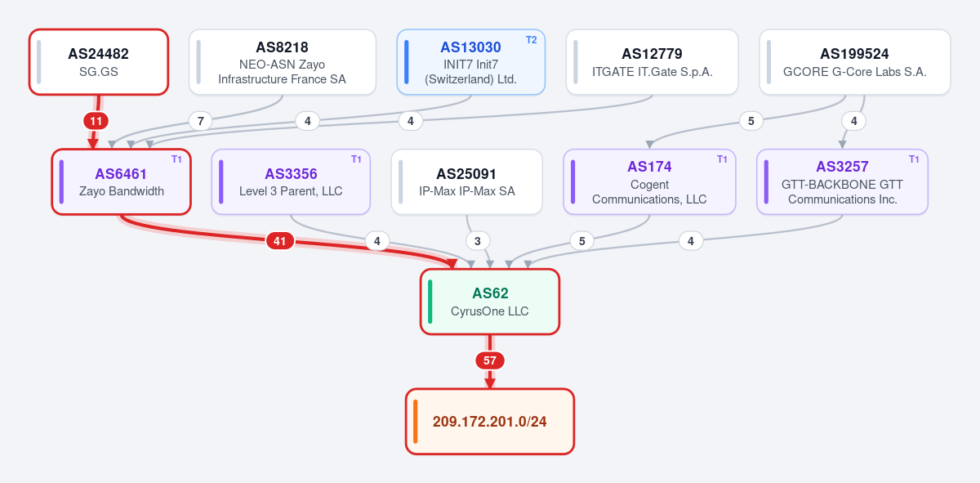The width and height of the screenshot is (980, 483).
Task: Select the AS174 Cogent Communications node
Action: [649, 181]
